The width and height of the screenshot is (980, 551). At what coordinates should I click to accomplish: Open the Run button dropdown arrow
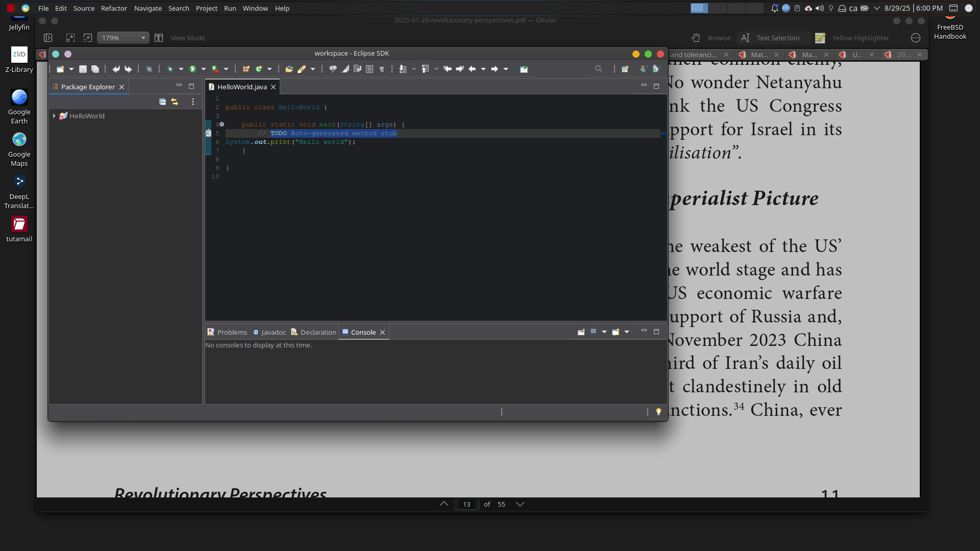click(x=203, y=69)
